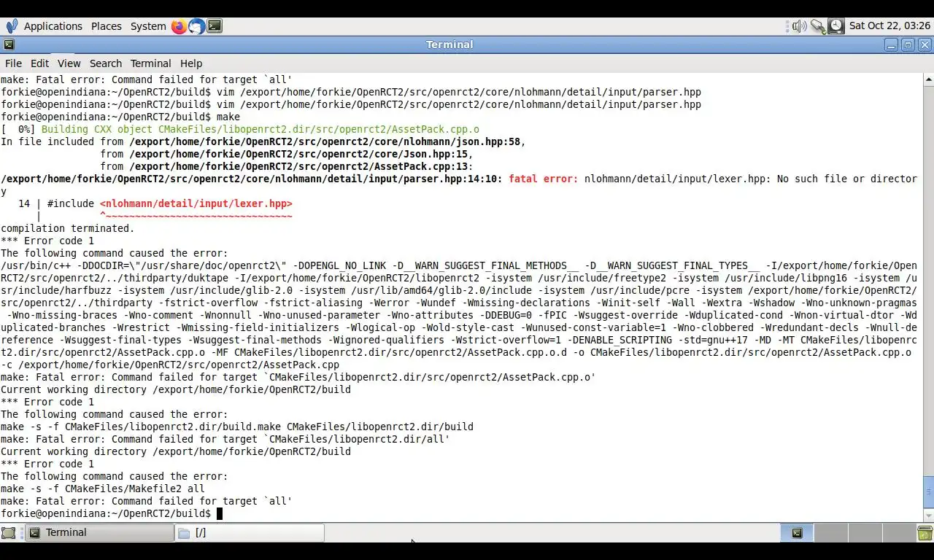The height and width of the screenshot is (560, 934).
Task: Click the trash icon in bottom panel
Action: pyautogui.click(x=925, y=533)
